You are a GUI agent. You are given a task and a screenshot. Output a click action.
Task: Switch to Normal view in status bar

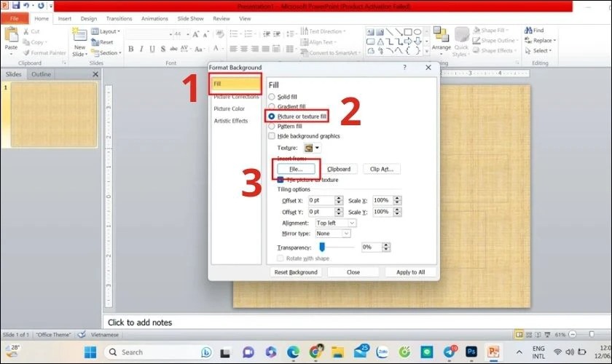(519, 334)
